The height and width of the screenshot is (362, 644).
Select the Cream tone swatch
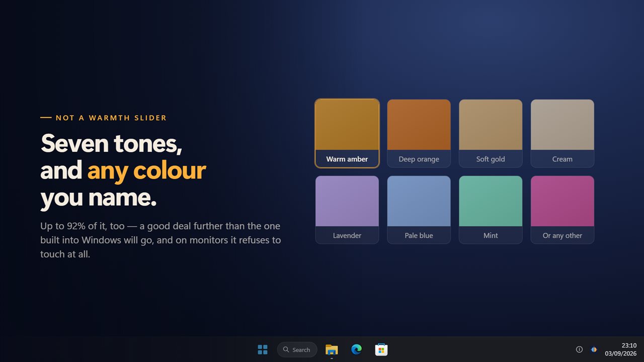coord(562,133)
